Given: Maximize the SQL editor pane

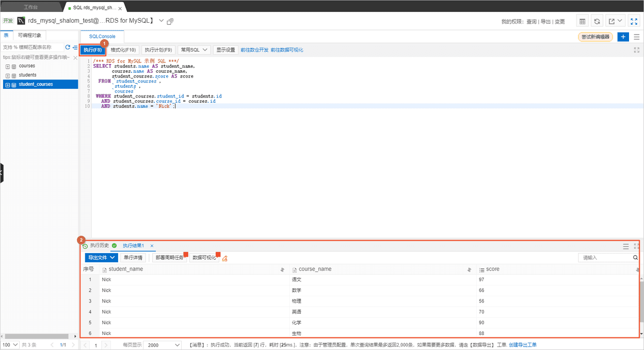Looking at the screenshot, I should pyautogui.click(x=637, y=50).
